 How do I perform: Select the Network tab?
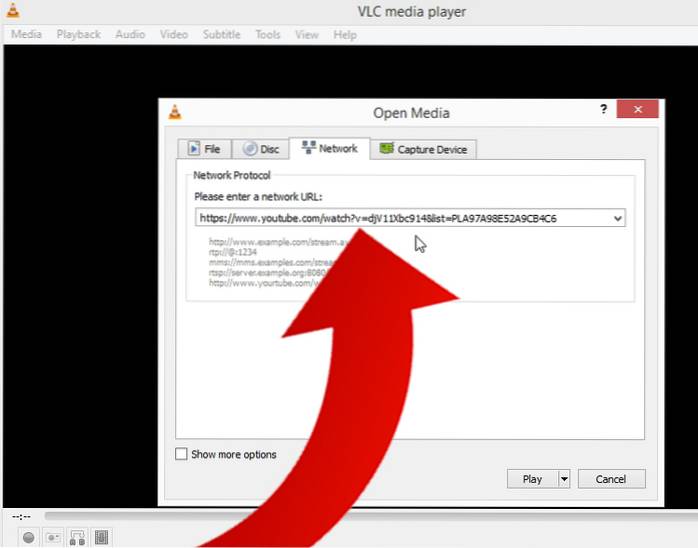click(329, 148)
